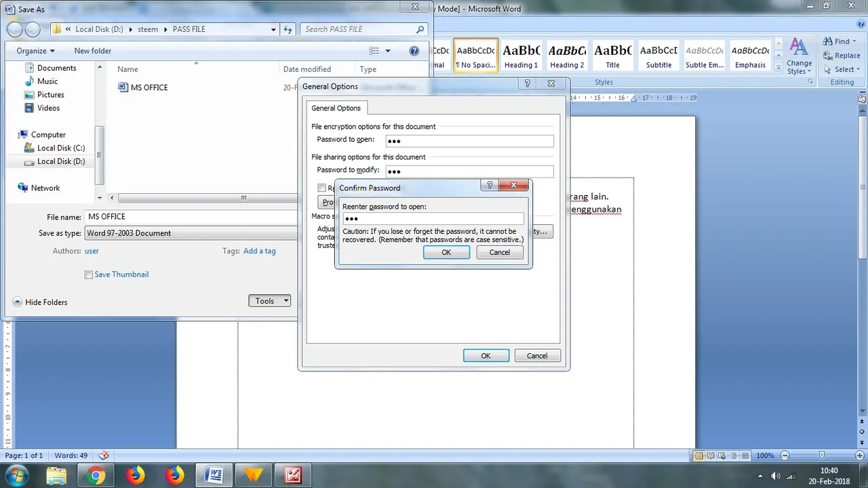Click New folder in Save As
Screen dimensions: 868x488
coord(93,51)
